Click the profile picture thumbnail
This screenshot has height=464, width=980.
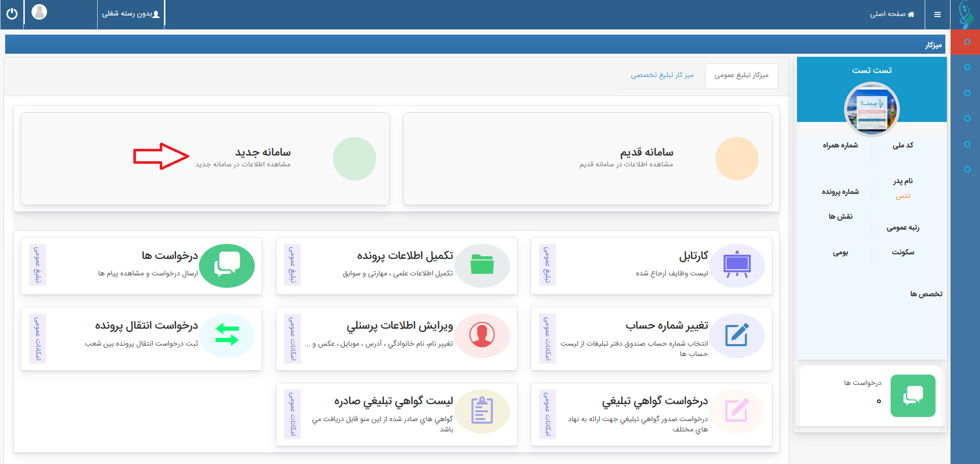[871, 110]
